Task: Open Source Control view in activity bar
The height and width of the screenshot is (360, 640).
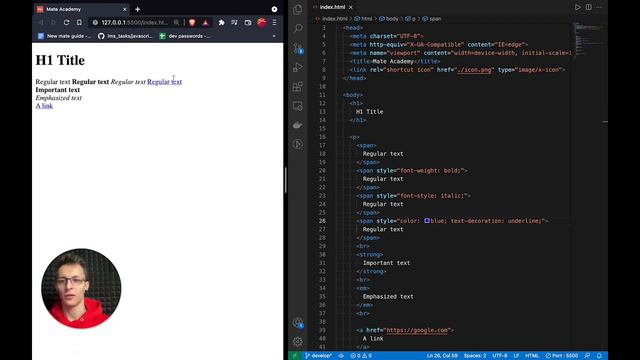Action: (x=298, y=48)
